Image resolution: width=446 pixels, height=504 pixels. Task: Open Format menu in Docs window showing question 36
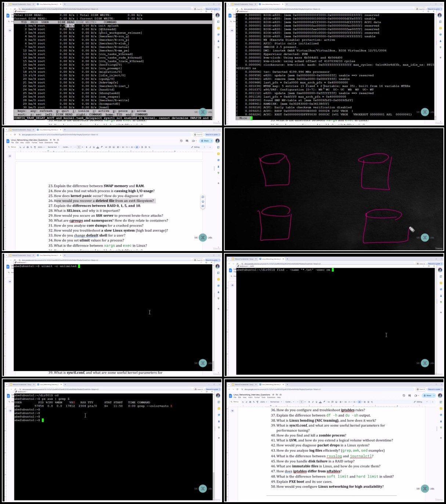(x=257, y=397)
